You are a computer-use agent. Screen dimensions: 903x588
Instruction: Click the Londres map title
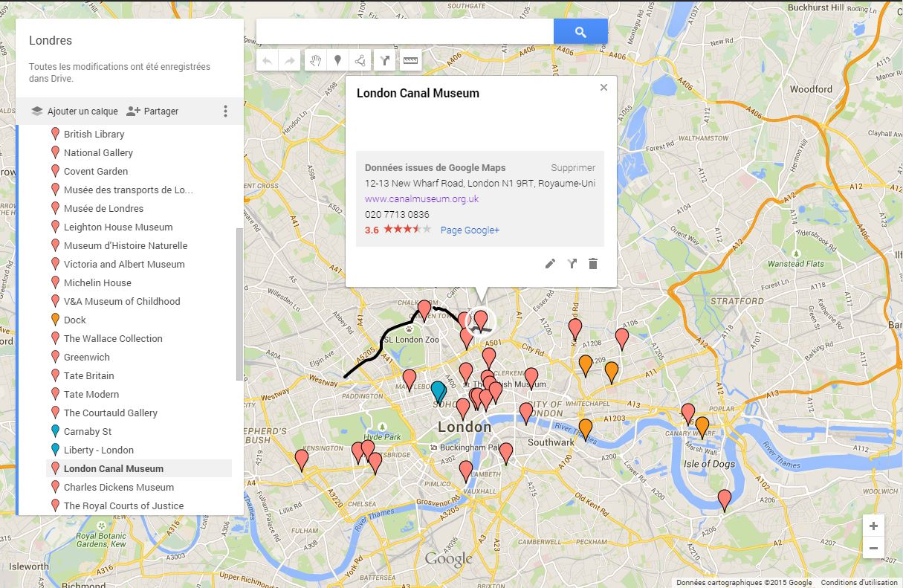[51, 41]
